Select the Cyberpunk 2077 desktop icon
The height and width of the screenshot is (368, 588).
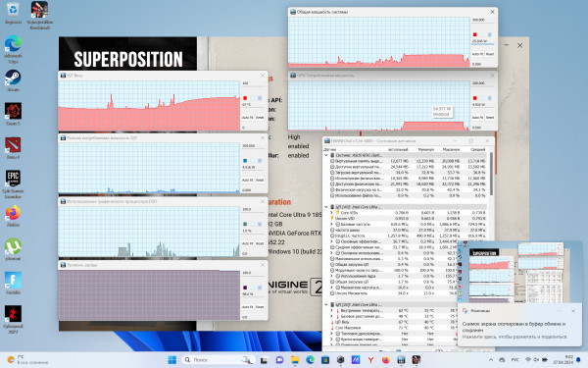13,319
